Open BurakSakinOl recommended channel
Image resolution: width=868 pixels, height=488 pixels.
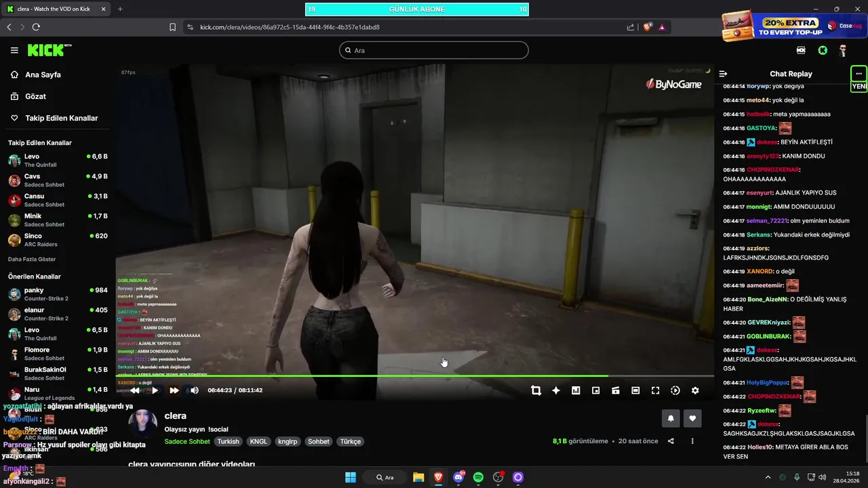click(x=58, y=373)
